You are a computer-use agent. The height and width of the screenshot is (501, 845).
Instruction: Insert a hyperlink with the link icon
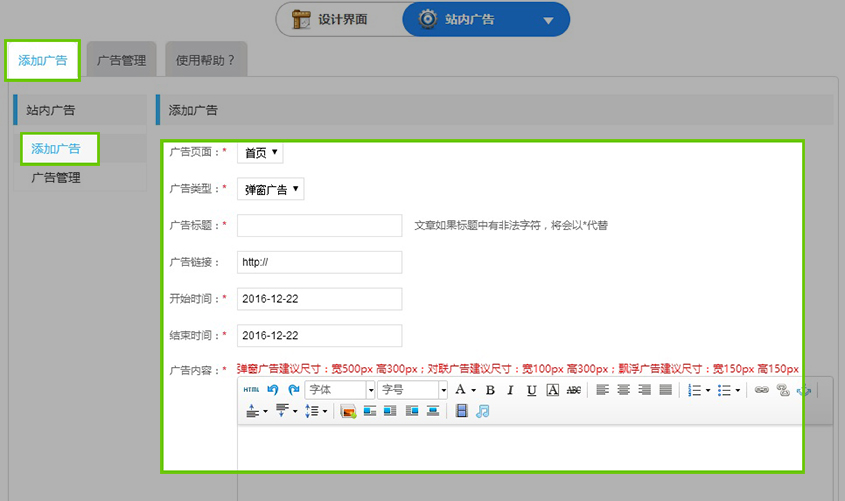coord(761,390)
